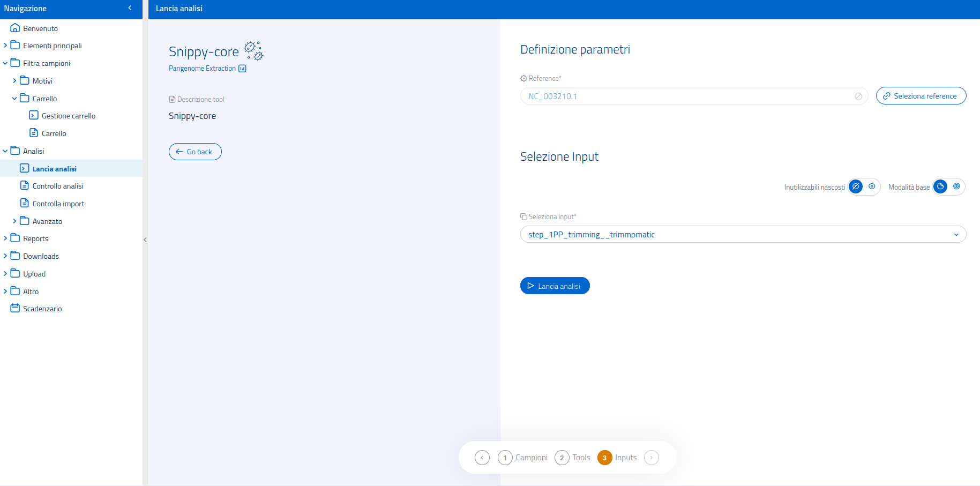
Task: Click the Pangenome Extraction chart icon
Action: coord(242,69)
